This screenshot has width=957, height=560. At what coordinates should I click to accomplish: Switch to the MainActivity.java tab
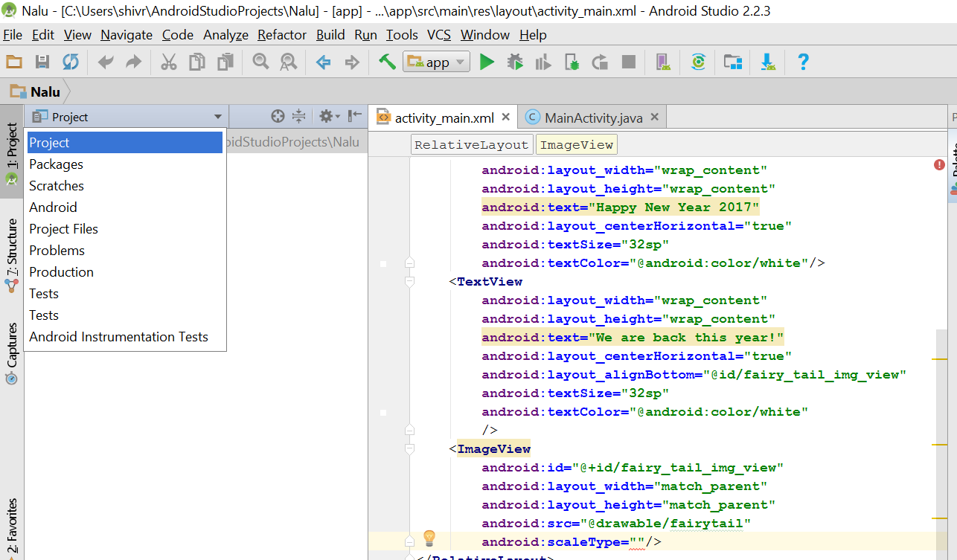(593, 118)
